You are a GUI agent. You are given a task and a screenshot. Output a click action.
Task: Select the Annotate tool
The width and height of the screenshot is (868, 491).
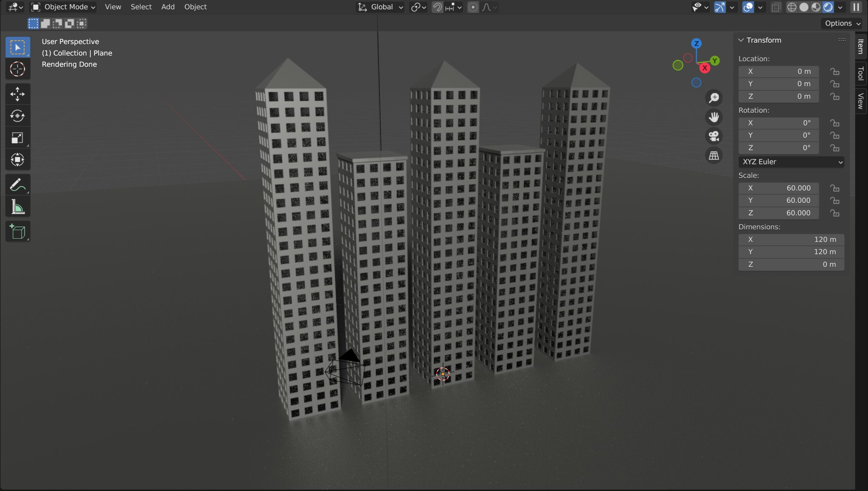coord(18,184)
